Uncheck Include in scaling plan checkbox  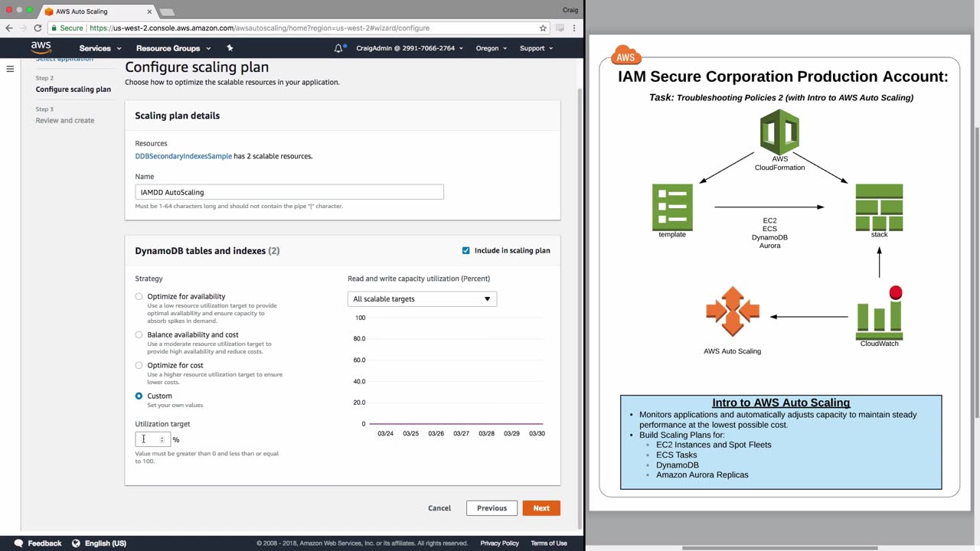466,250
